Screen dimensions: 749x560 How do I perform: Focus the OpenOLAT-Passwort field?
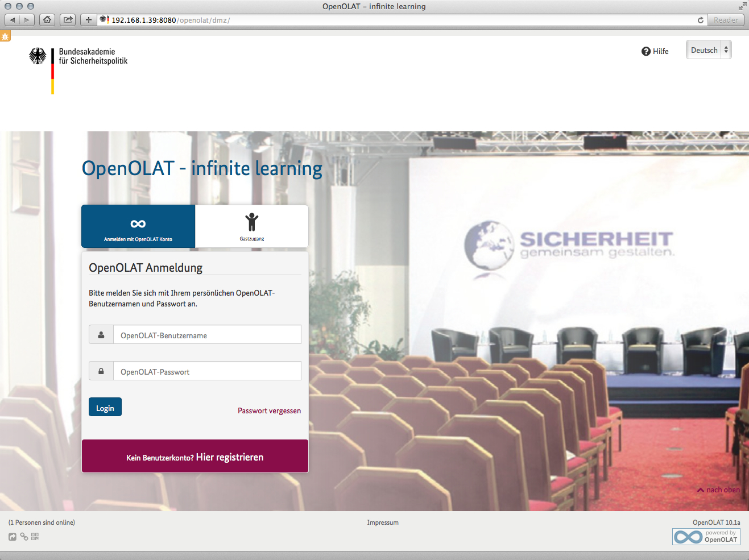207,371
